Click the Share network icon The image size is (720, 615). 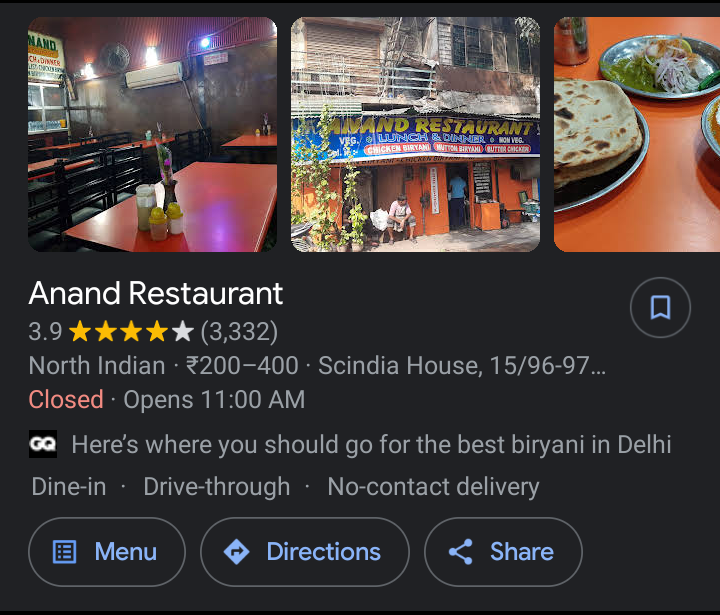pos(461,552)
